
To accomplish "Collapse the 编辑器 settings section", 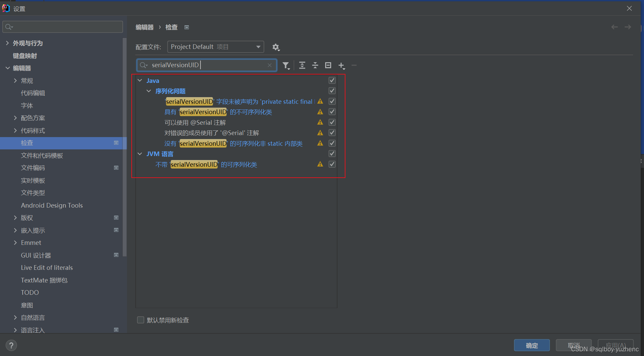I will (x=7, y=68).
